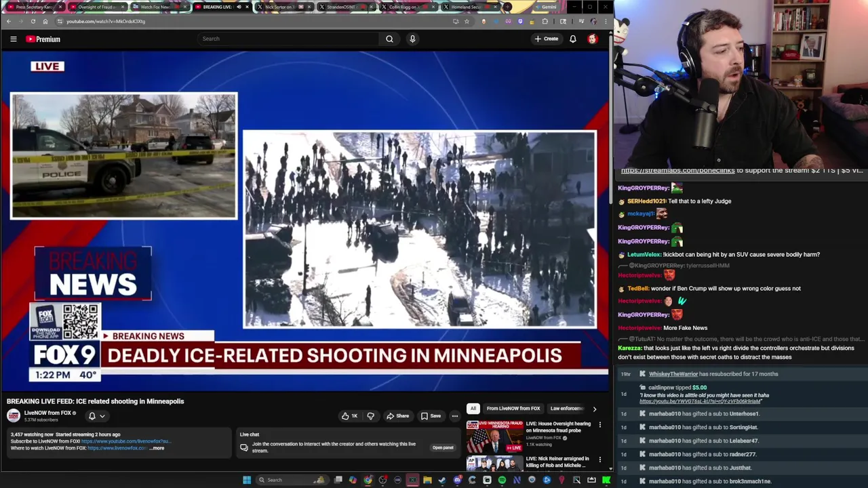
Task: Show next filter chips with right chevron
Action: 595,409
